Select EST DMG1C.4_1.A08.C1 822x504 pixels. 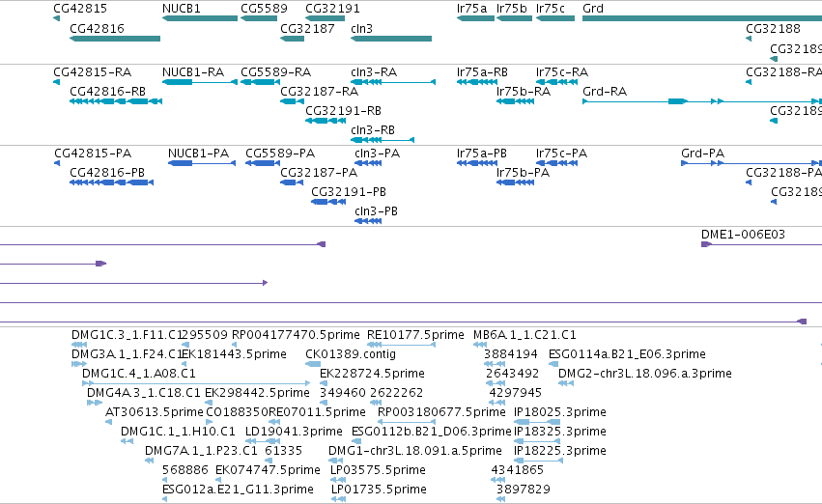[139, 374]
